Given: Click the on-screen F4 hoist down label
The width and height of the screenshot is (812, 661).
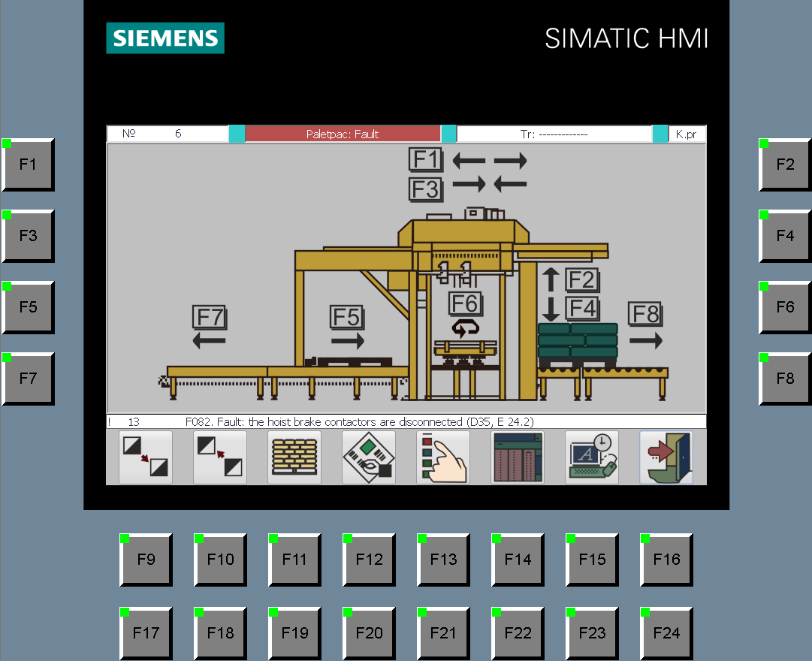Looking at the screenshot, I should pos(582,308).
